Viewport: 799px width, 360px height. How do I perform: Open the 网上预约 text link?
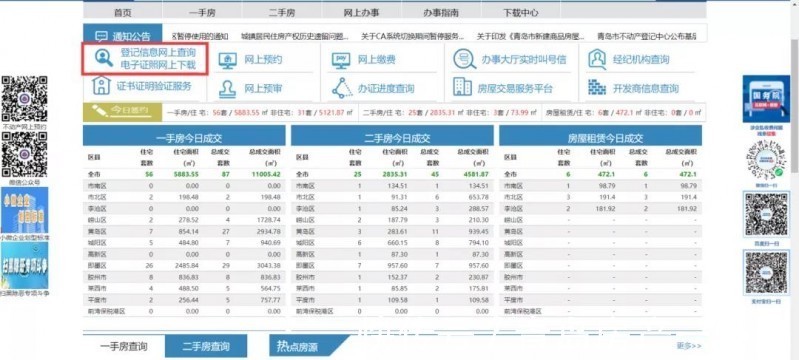click(263, 60)
